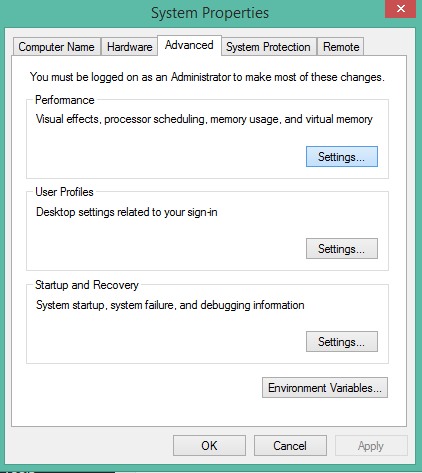Click the System Properties title bar
The height and width of the screenshot is (473, 422).
pyautogui.click(x=210, y=13)
